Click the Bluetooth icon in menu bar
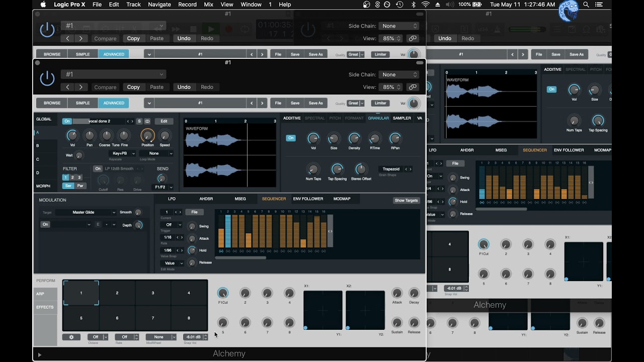Image resolution: width=644 pixels, height=362 pixels. [414, 5]
